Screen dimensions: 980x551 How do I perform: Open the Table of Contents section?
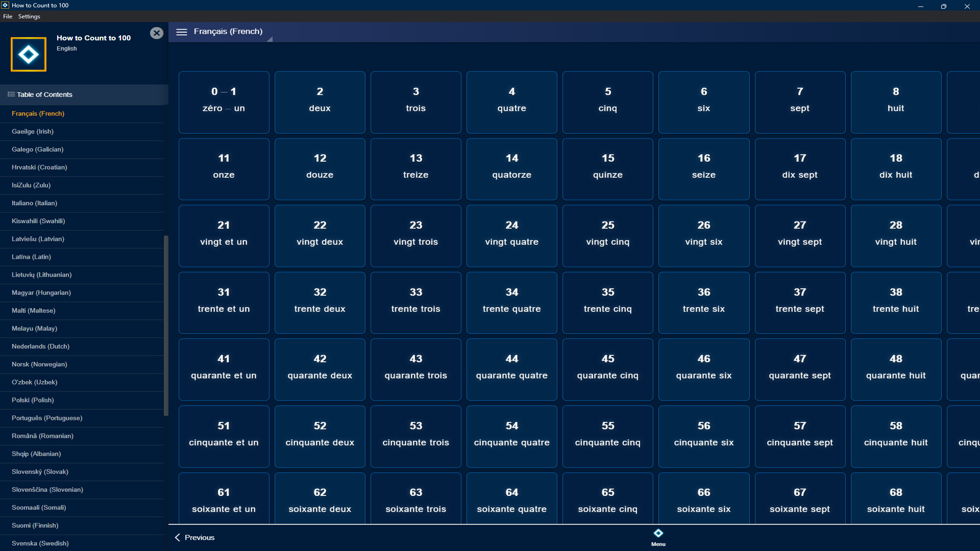click(x=44, y=94)
